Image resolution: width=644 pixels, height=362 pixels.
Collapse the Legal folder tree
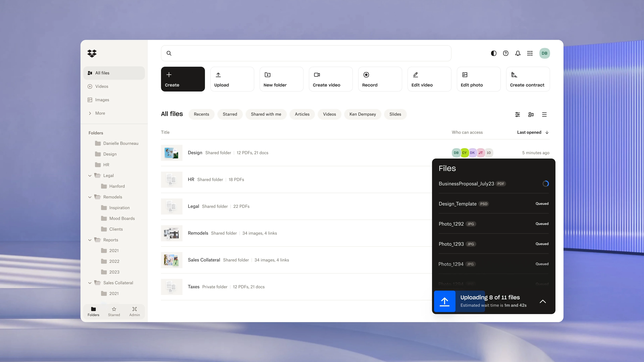coord(90,176)
